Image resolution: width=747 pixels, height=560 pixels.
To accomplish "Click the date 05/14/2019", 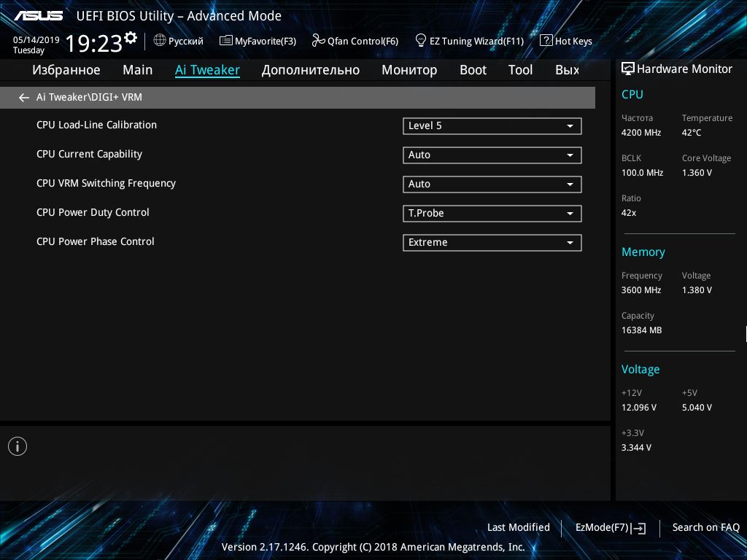I will (x=36, y=40).
